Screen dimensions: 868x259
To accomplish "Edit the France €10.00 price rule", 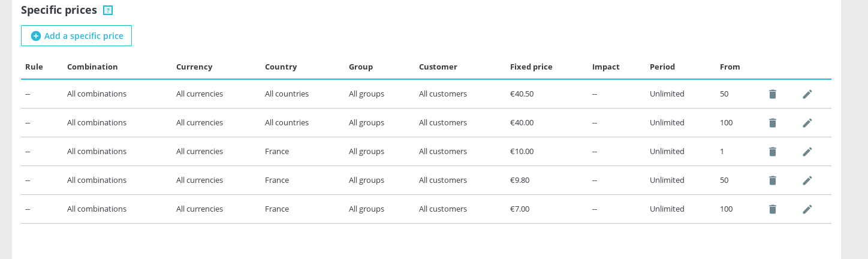I will 807,152.
